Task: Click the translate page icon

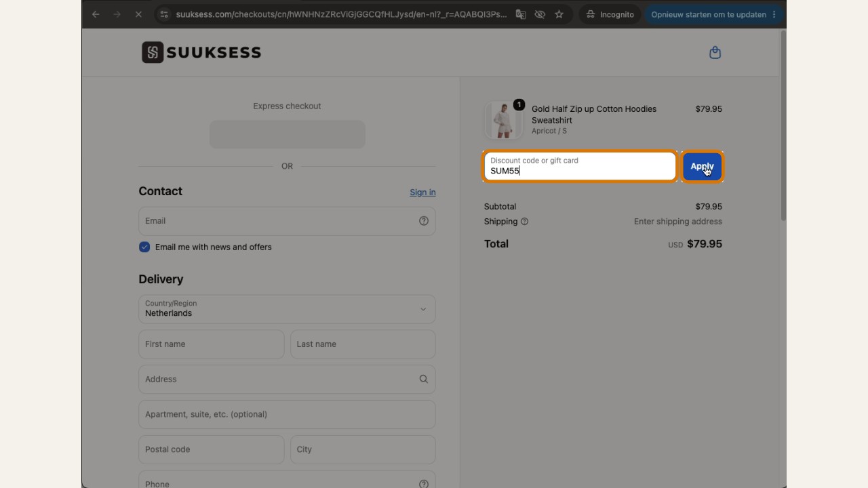Action: 521,14
